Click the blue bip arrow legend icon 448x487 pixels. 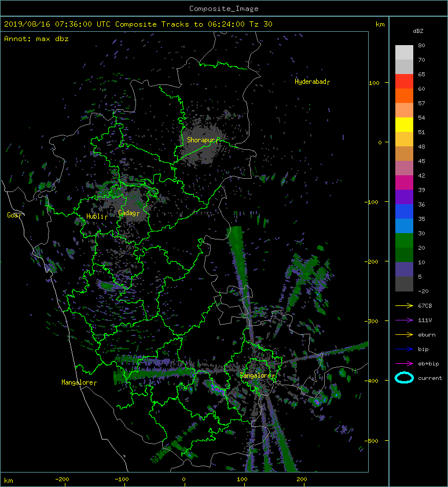point(404,349)
